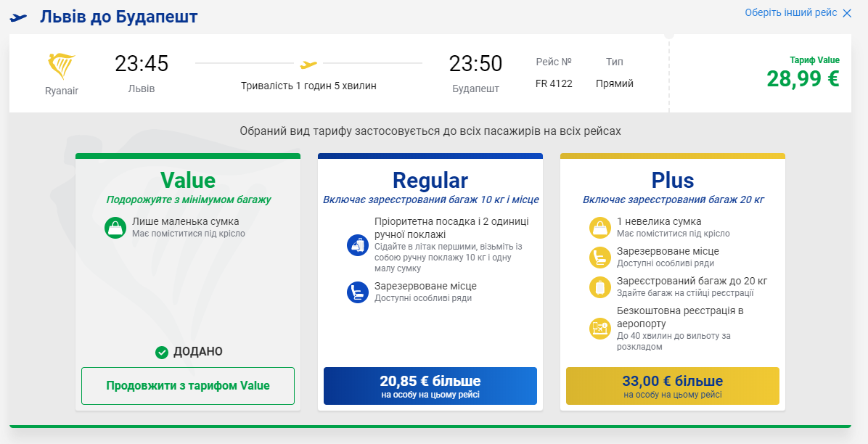Click the green small-bag icon in the Value card

[115, 228]
